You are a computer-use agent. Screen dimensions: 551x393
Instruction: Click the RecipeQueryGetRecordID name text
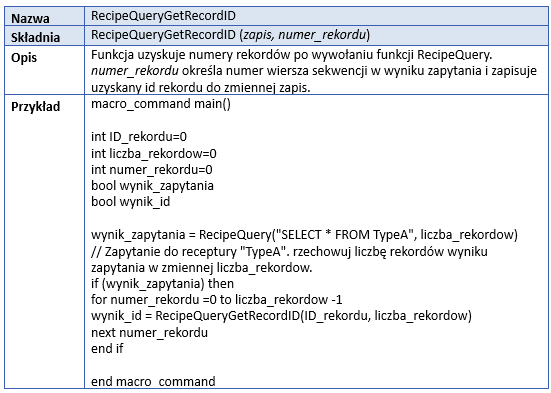163,16
